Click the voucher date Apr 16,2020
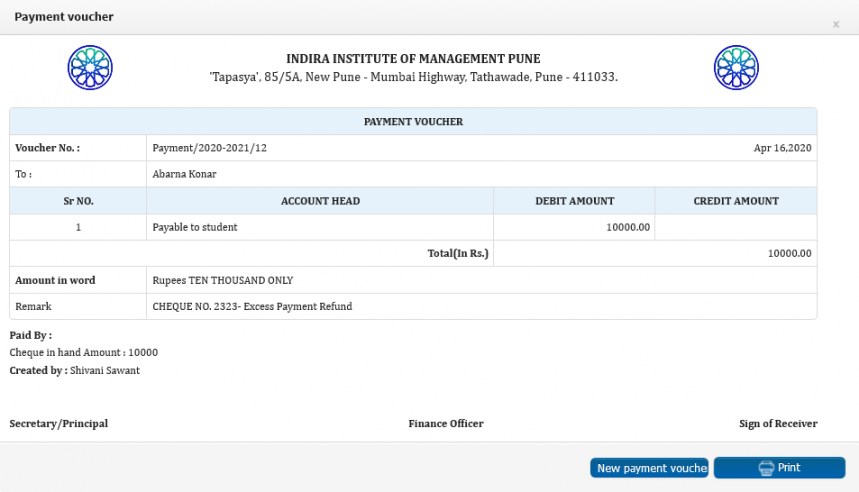This screenshot has height=492, width=859. point(782,148)
